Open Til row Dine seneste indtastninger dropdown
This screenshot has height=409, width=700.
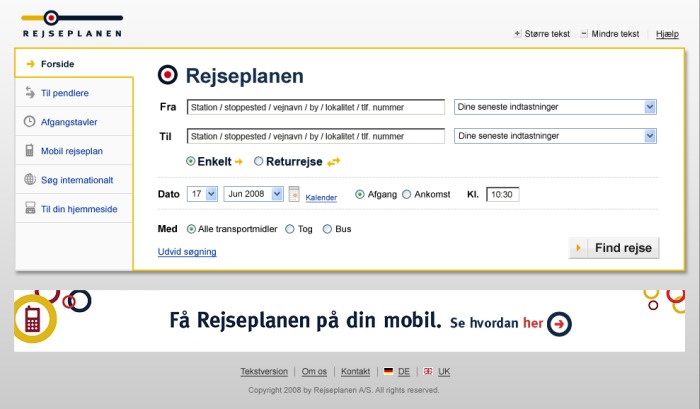pos(555,136)
